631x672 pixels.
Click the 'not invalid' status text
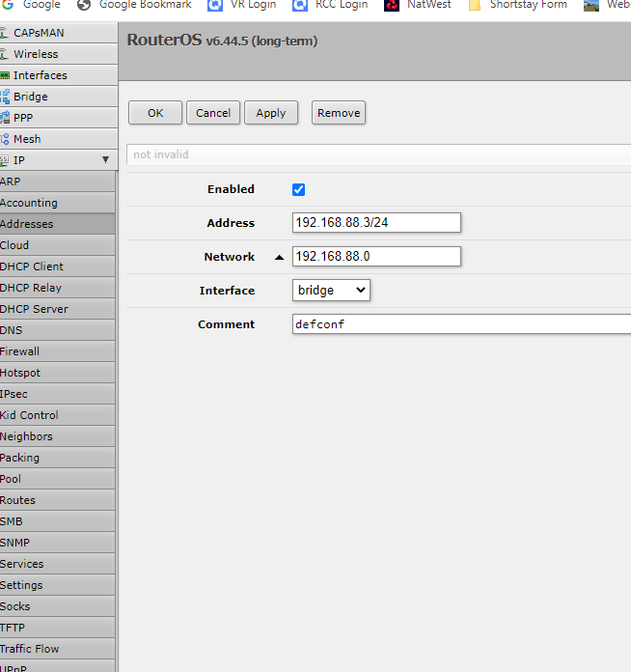(160, 154)
